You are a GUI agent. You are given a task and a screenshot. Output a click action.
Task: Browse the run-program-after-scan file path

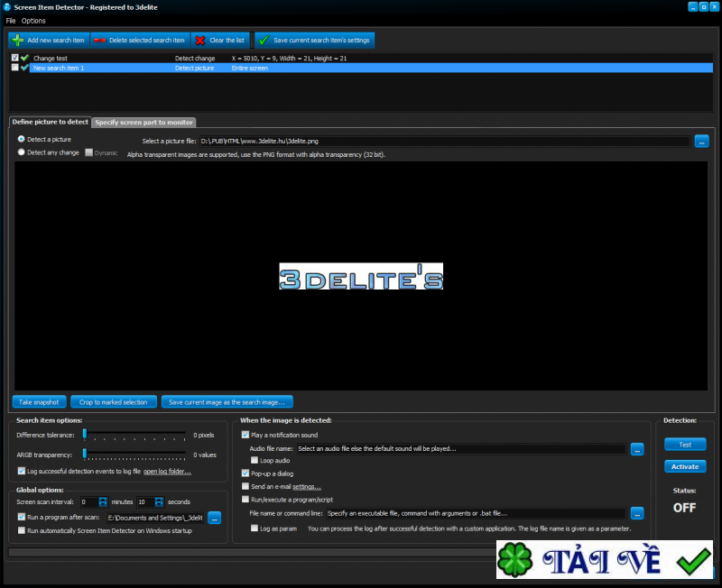(214, 518)
